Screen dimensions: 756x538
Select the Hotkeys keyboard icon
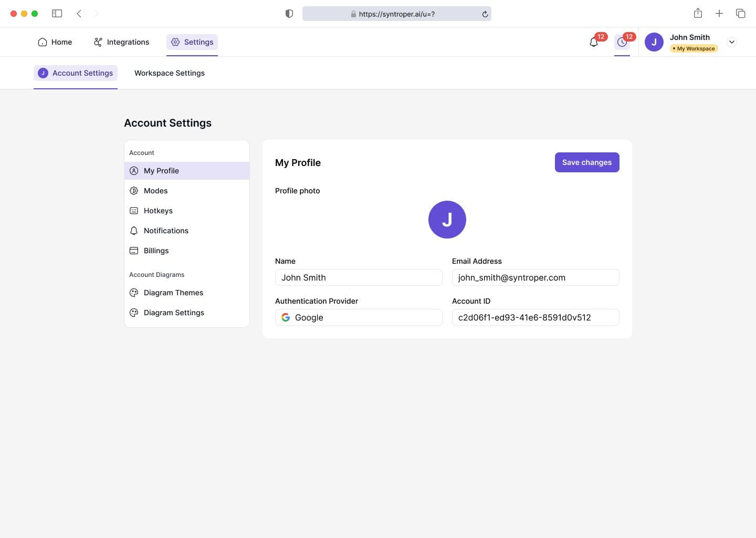tap(134, 211)
